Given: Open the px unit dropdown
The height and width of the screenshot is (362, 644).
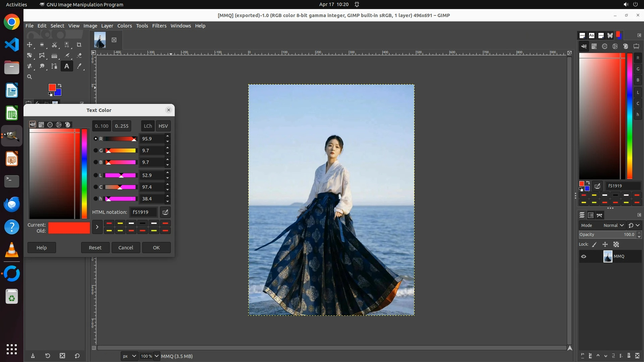Looking at the screenshot, I should click(129, 356).
